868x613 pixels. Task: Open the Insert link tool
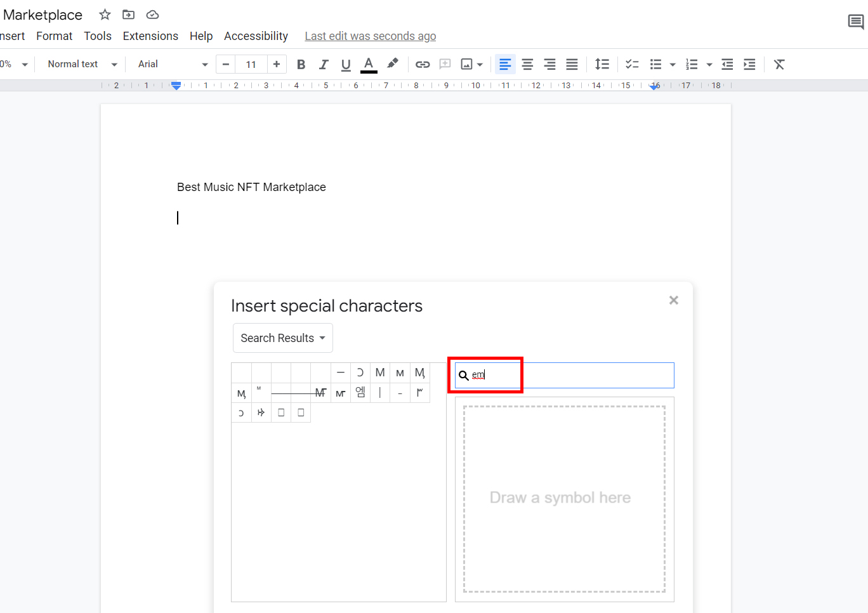423,64
